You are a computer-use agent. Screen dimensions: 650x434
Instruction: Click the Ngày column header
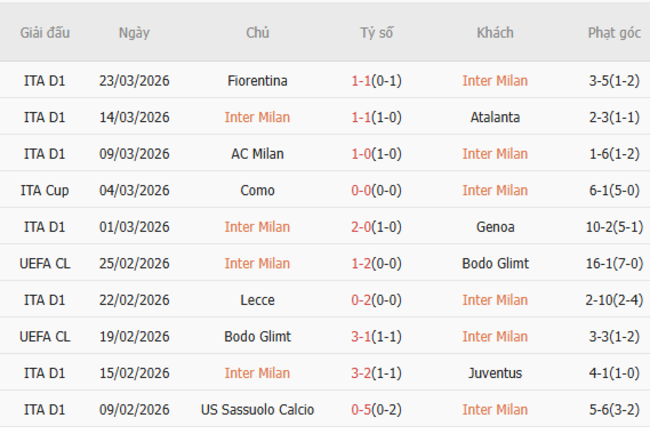(x=134, y=33)
